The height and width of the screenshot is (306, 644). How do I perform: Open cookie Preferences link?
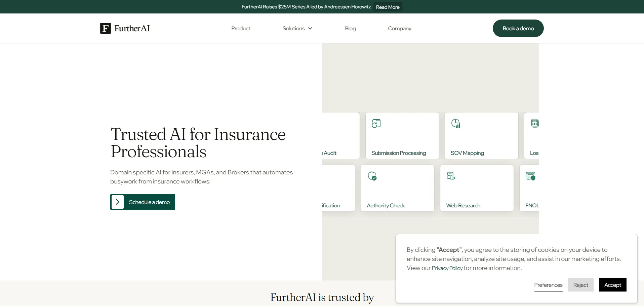pyautogui.click(x=548, y=285)
